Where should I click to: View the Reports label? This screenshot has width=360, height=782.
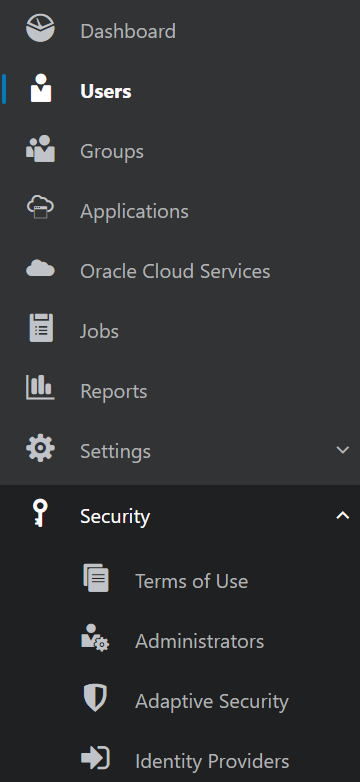coord(114,391)
